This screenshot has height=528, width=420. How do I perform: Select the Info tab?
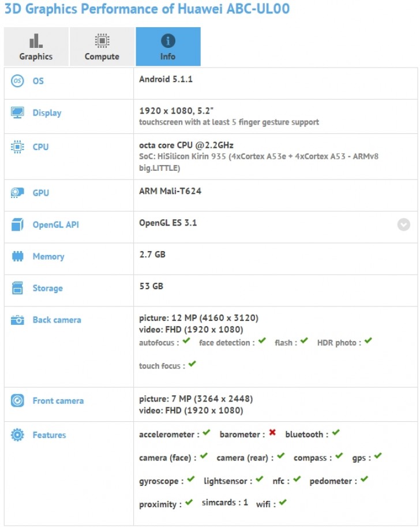tap(168, 47)
